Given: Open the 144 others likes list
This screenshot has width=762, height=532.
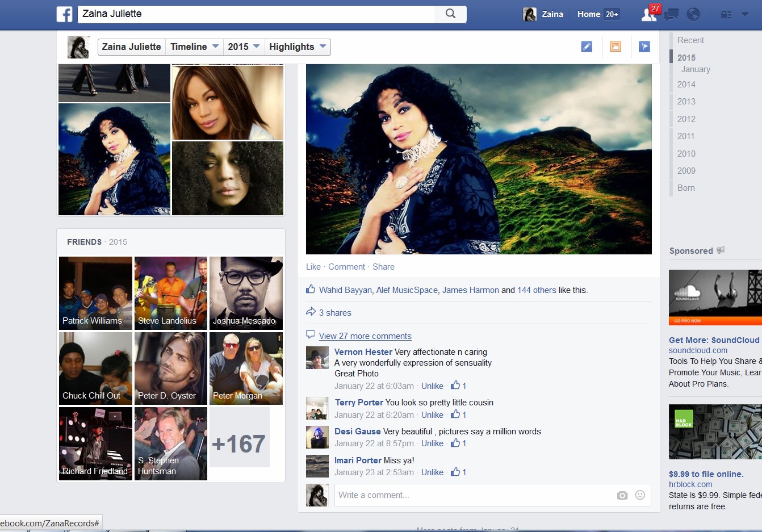Looking at the screenshot, I should coord(537,290).
